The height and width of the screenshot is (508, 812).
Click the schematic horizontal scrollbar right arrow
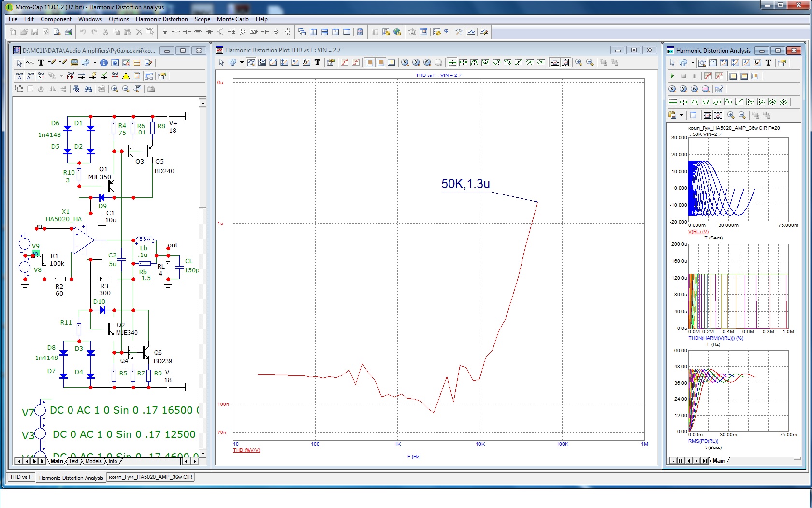(x=195, y=461)
